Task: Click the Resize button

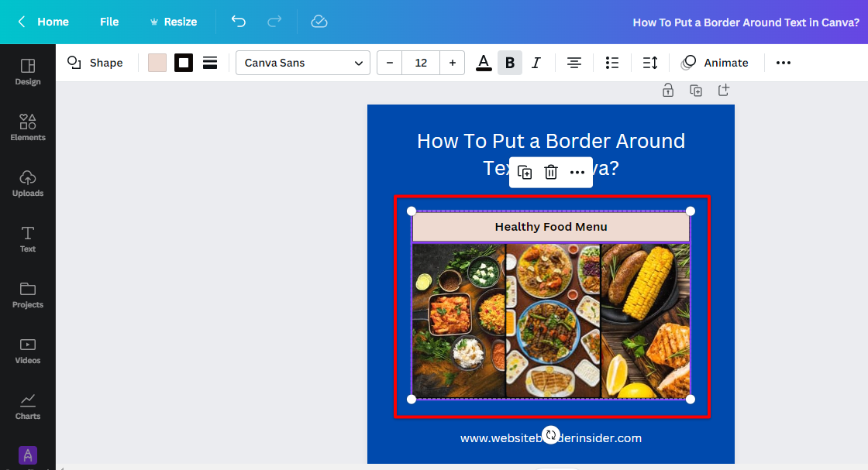Action: 173,22
